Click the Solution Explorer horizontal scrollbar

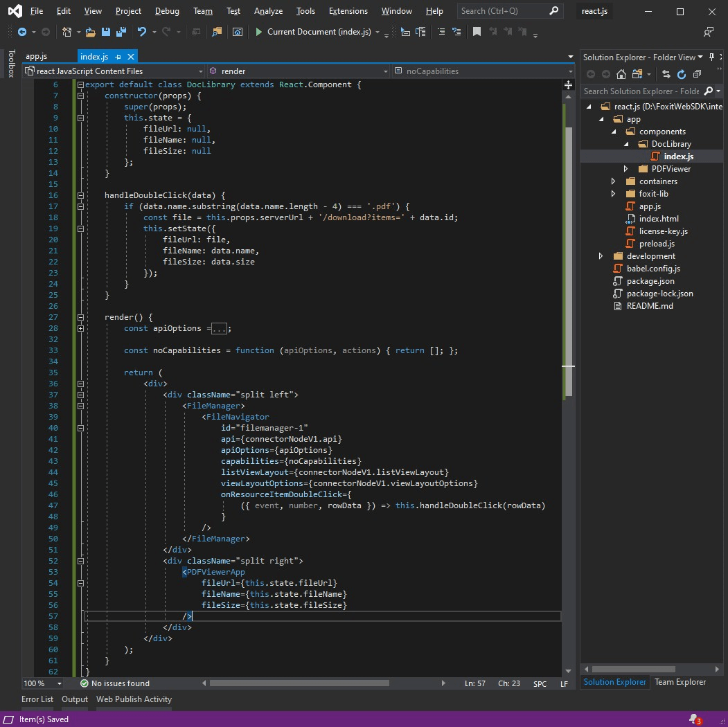(633, 670)
